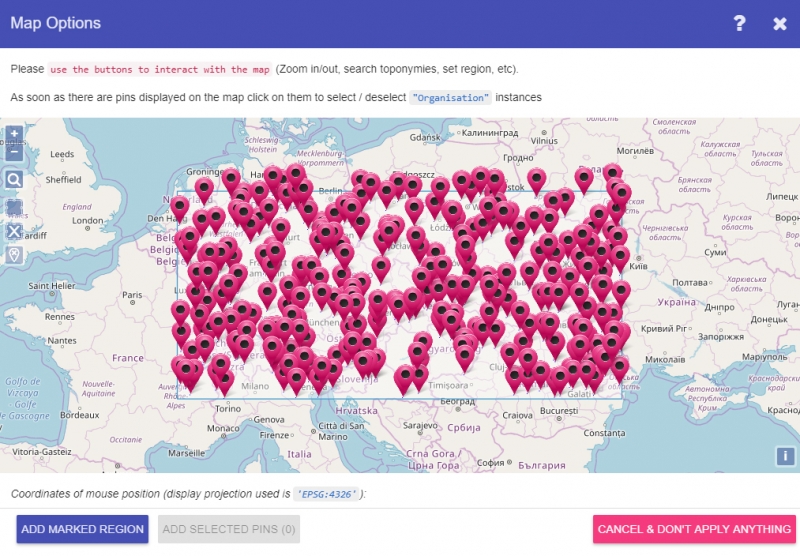Viewport: 800px width, 556px height.
Task: Activate the draw region rectangle tool
Action: 14,208
